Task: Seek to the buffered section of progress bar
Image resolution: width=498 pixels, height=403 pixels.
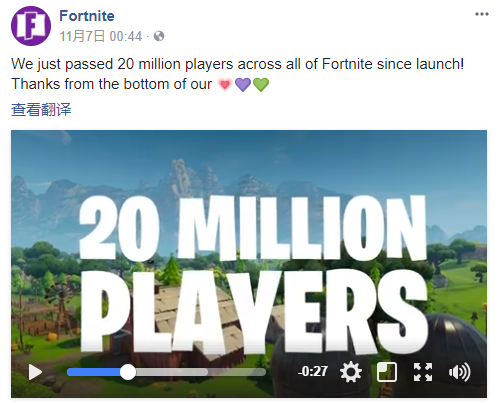Action: tap(172, 372)
